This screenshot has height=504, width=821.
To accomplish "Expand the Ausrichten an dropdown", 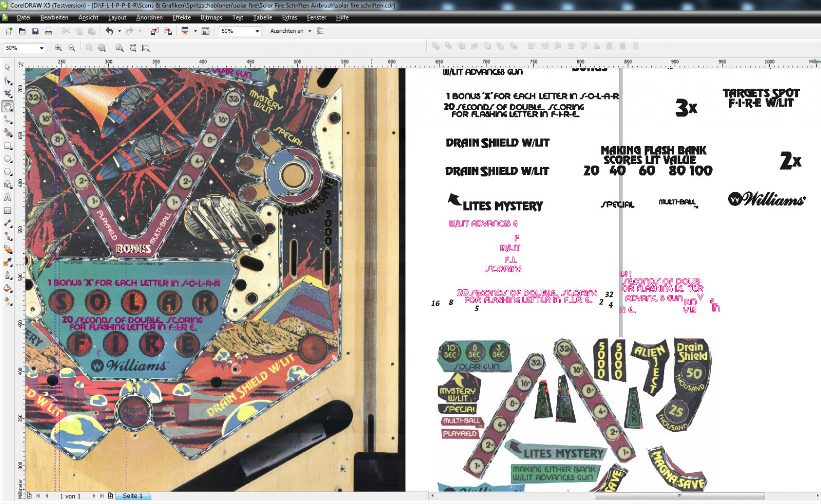I will coord(310,31).
